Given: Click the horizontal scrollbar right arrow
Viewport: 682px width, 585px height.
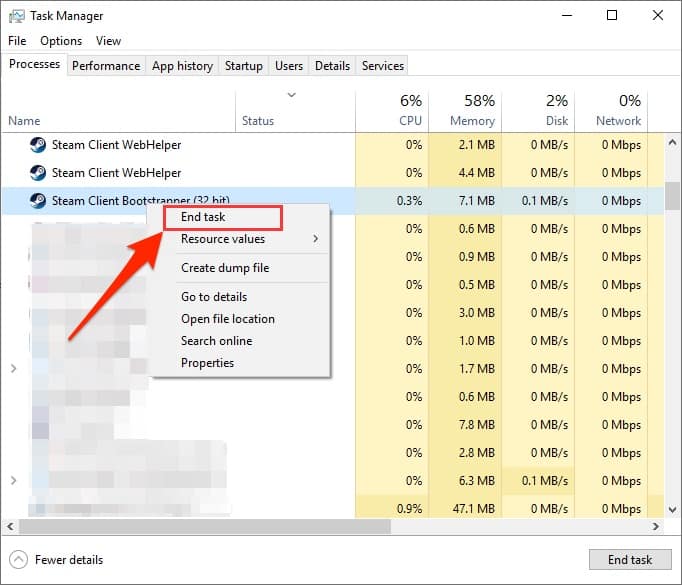Looking at the screenshot, I should 656,527.
